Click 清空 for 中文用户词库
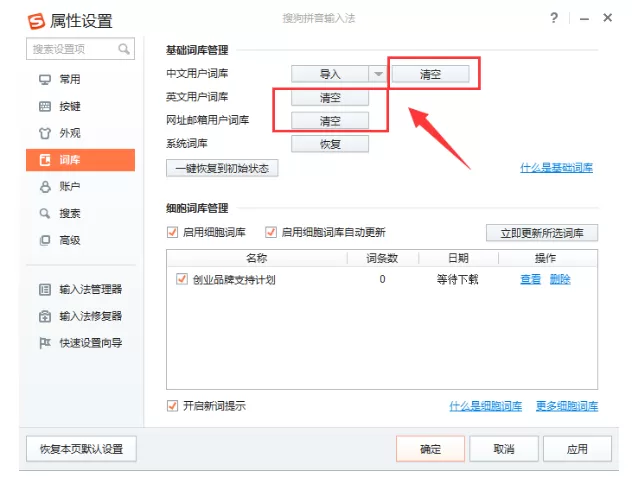 click(430, 74)
